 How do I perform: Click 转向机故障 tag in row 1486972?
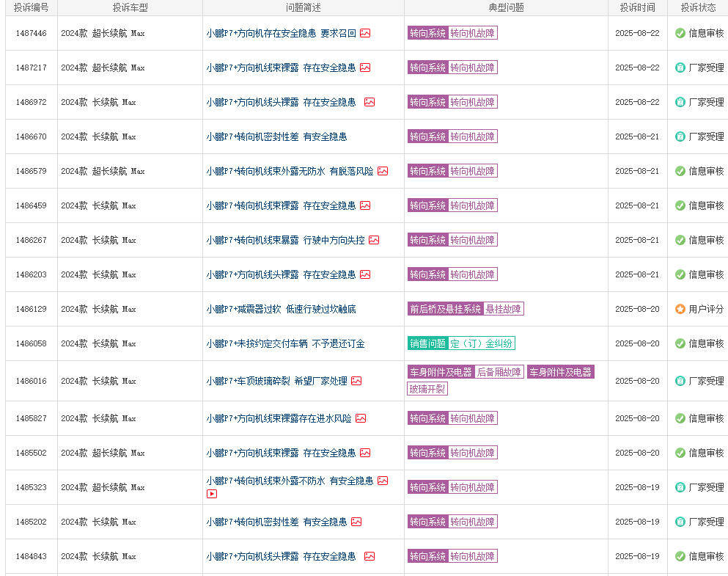473,102
